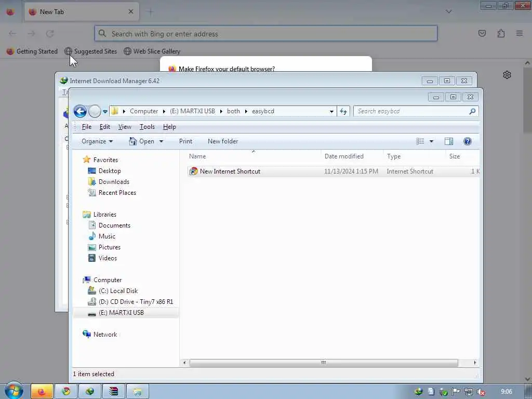Open Suggested Sites bookmark
The width and height of the screenshot is (532, 399).
[90, 51]
